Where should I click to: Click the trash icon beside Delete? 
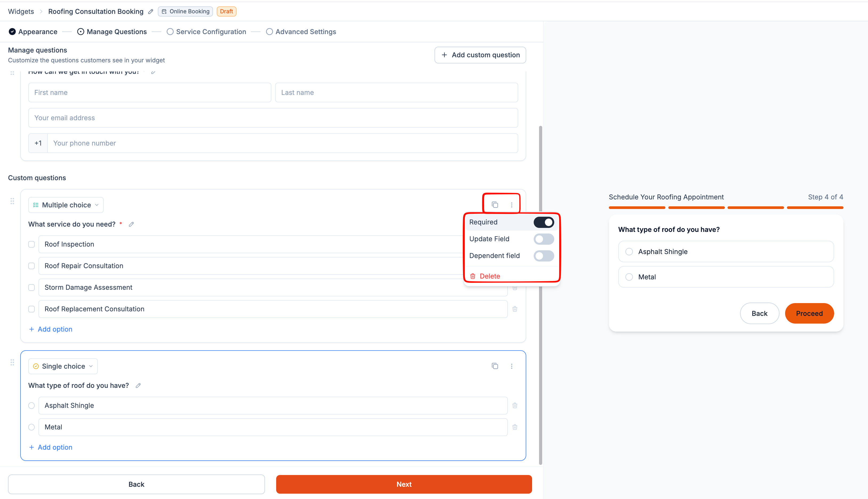point(473,276)
